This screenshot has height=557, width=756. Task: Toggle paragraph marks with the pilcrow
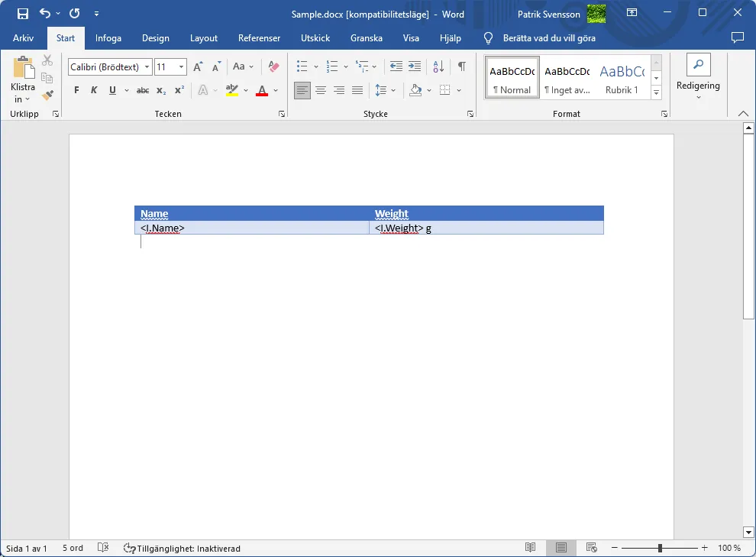click(x=461, y=66)
